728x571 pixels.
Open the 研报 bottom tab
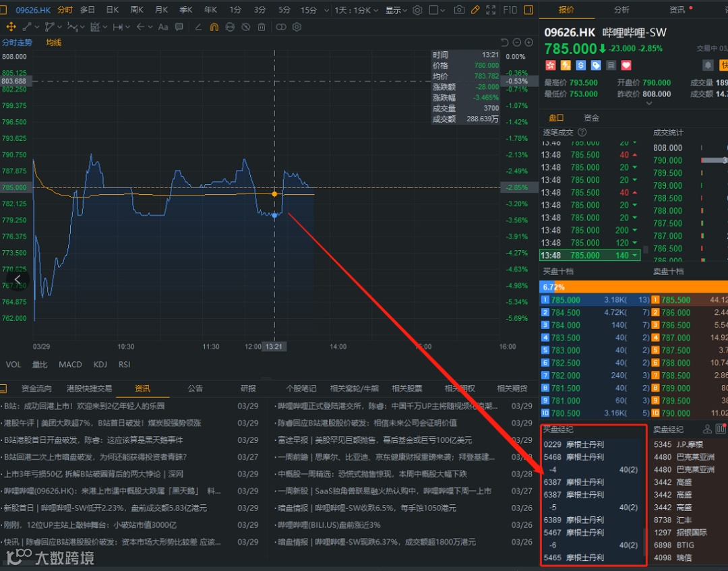click(248, 388)
